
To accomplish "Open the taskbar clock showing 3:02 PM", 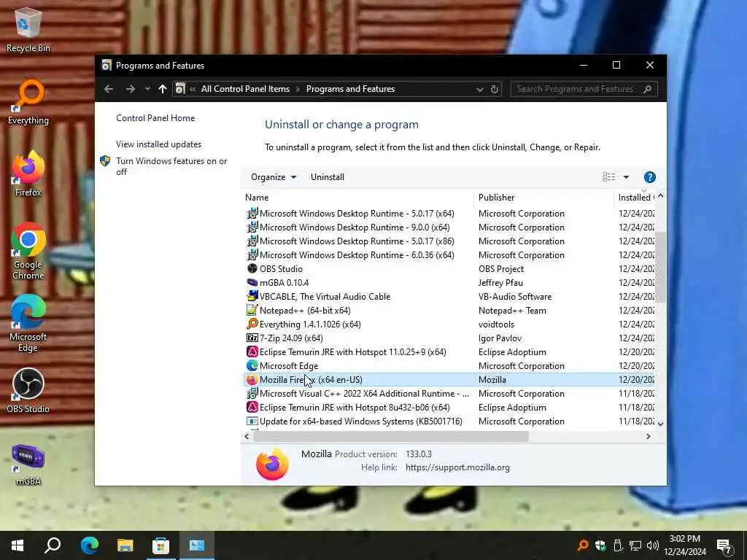I will (x=684, y=545).
